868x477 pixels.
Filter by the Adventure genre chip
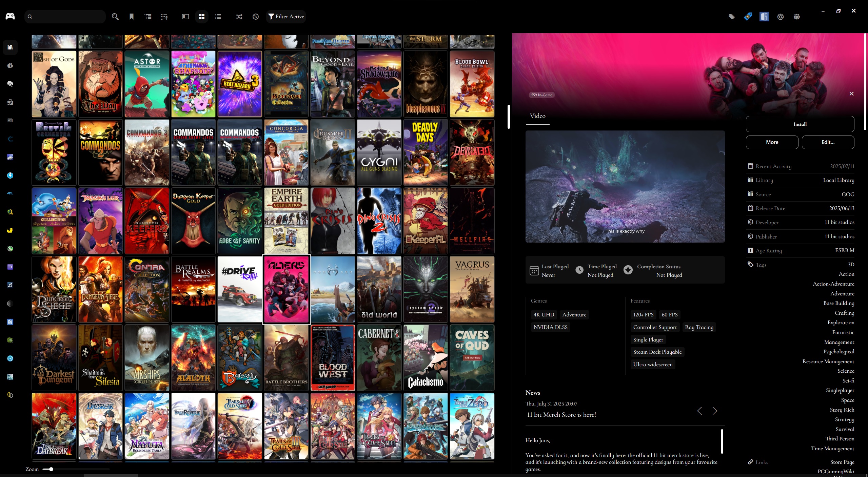point(574,315)
